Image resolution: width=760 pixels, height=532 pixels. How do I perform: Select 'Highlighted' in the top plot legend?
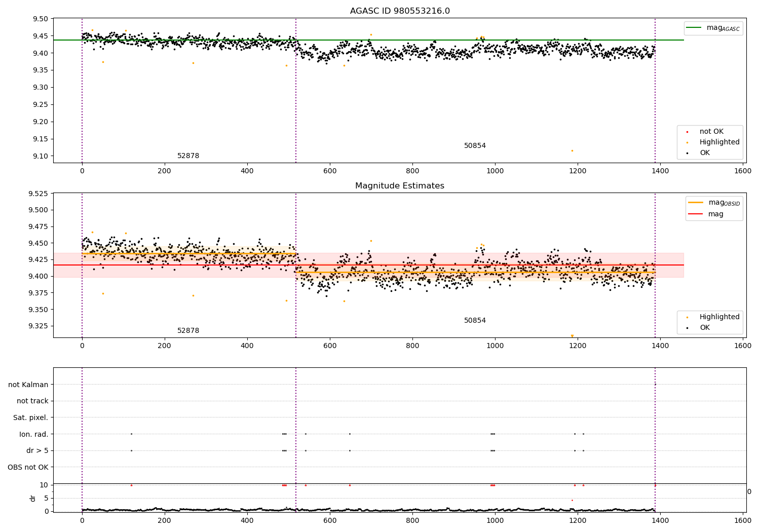click(719, 142)
